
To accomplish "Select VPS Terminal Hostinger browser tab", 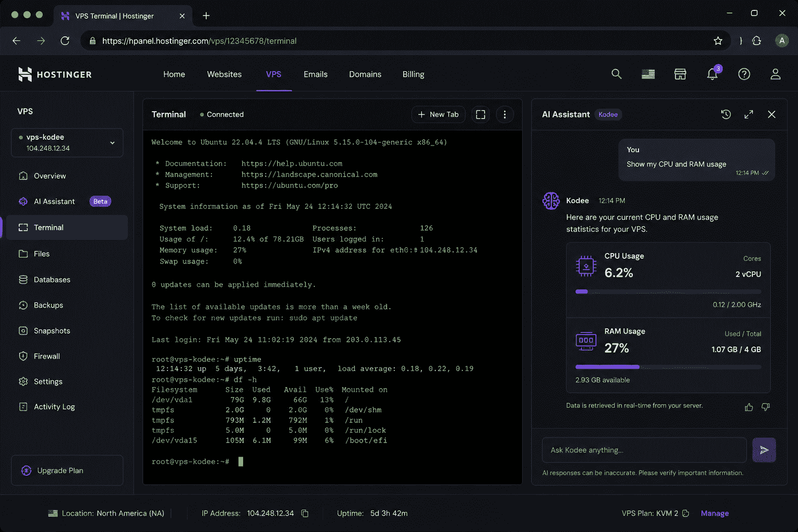I will tap(123, 16).
